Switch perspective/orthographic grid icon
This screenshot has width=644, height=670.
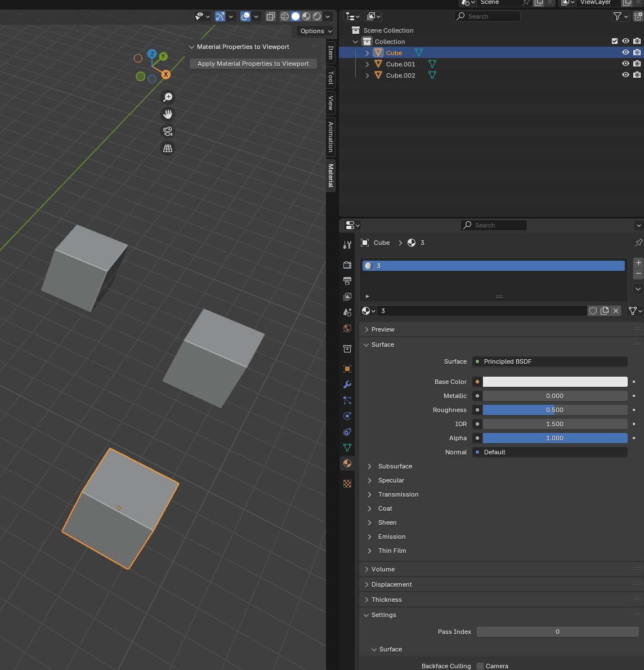click(168, 148)
